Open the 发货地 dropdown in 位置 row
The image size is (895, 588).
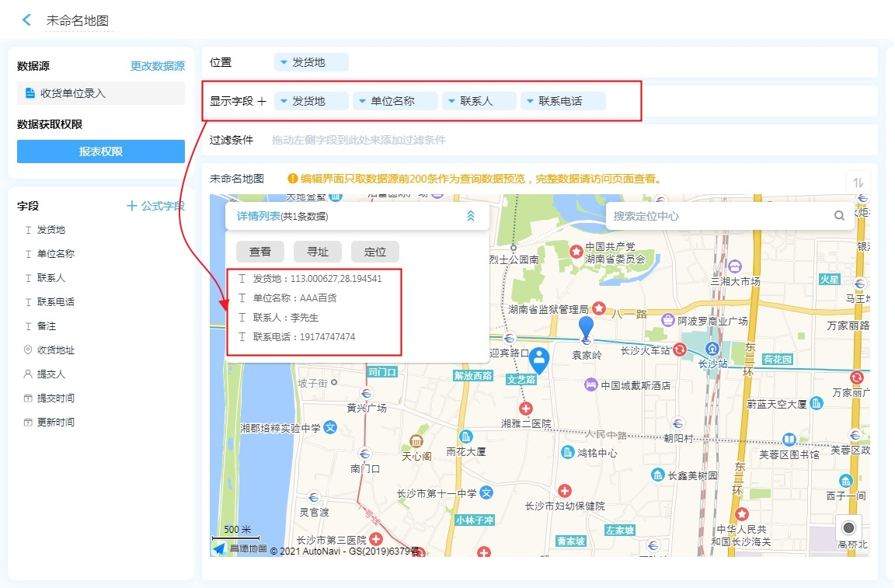311,62
